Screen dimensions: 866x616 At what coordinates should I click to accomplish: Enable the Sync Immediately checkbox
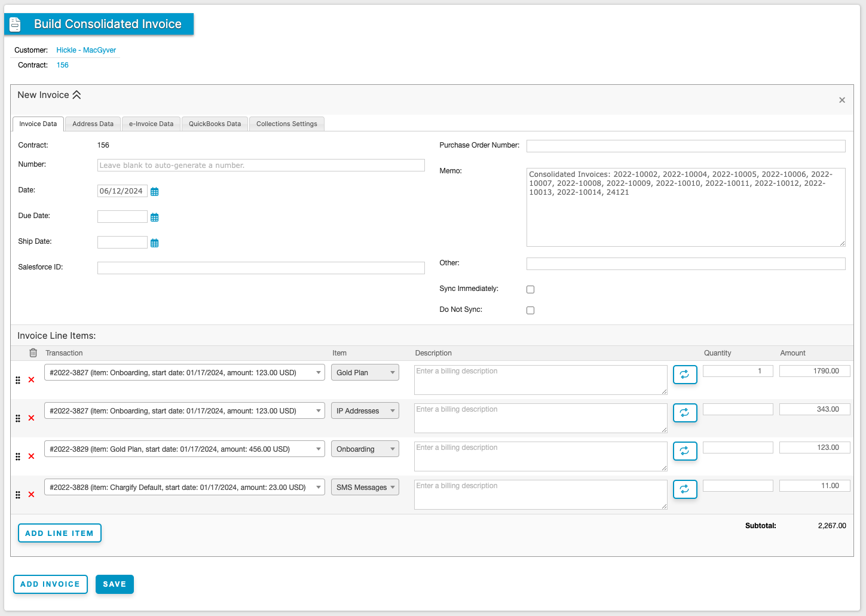530,290
